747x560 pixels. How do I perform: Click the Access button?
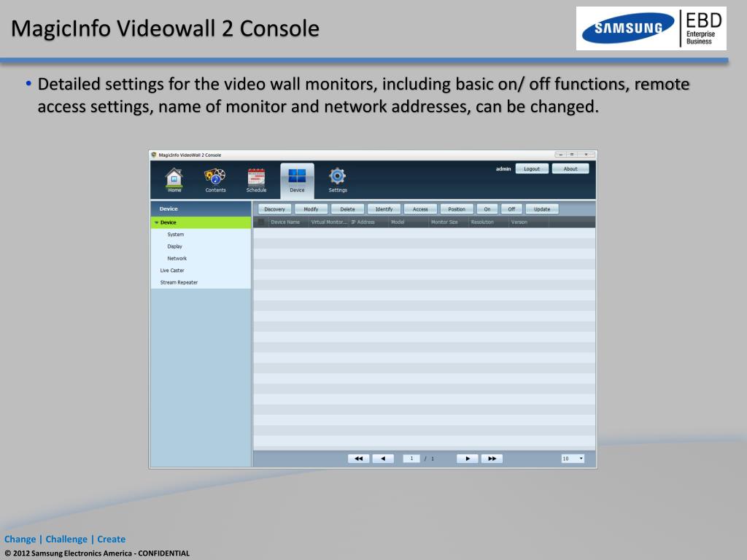tap(420, 209)
